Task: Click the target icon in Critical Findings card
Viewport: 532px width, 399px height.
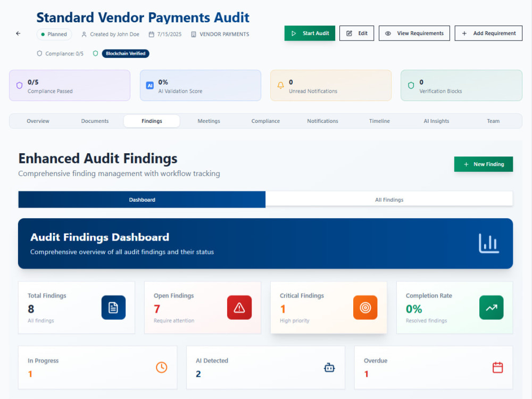Action: click(x=365, y=307)
